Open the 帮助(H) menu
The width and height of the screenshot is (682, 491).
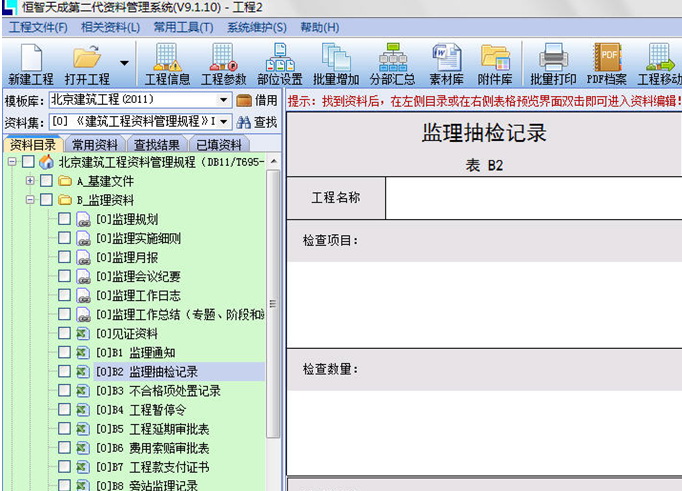(320, 28)
